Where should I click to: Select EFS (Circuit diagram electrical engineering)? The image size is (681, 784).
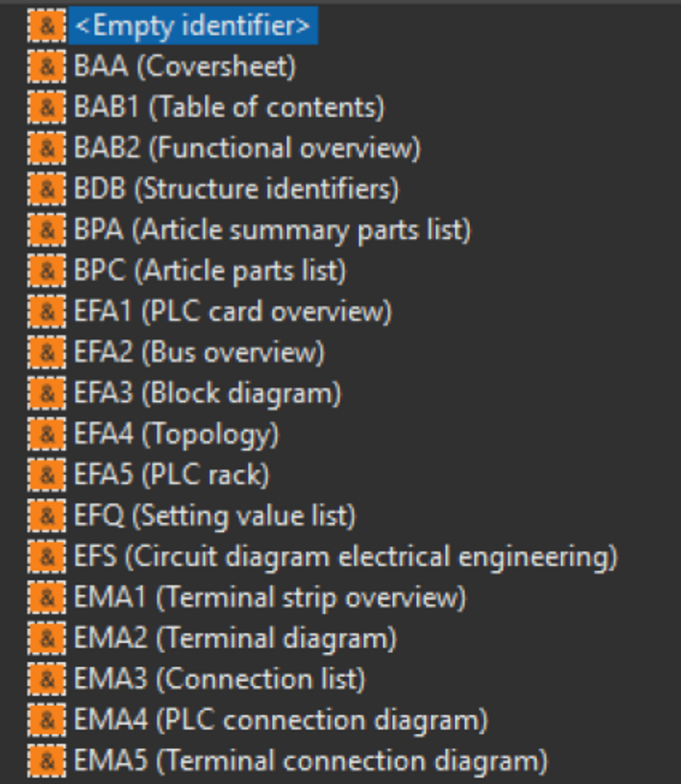coord(344,557)
